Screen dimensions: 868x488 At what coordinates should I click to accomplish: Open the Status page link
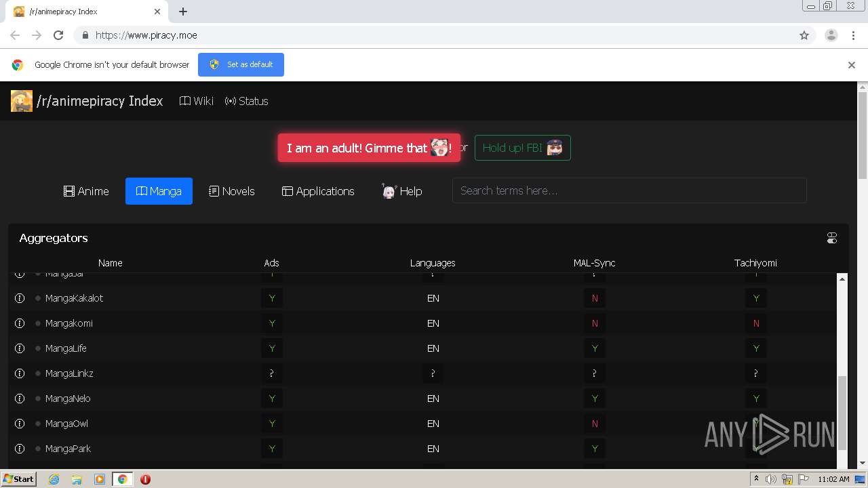pos(247,101)
